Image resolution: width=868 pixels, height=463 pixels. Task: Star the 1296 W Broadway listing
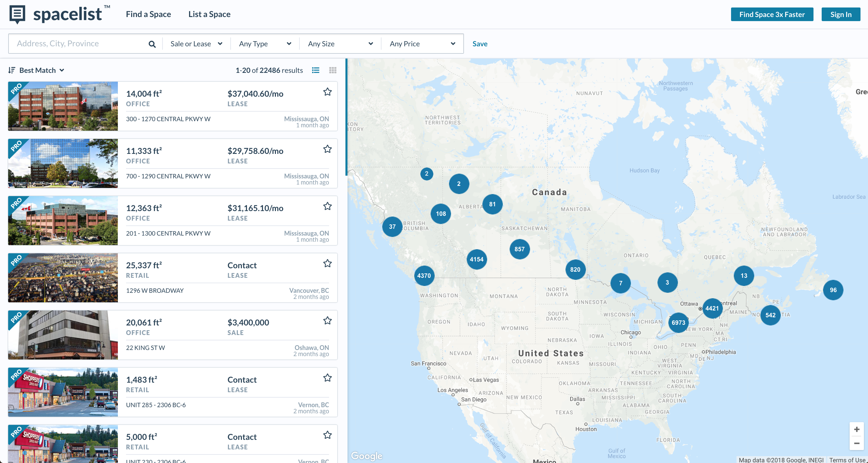(x=327, y=264)
